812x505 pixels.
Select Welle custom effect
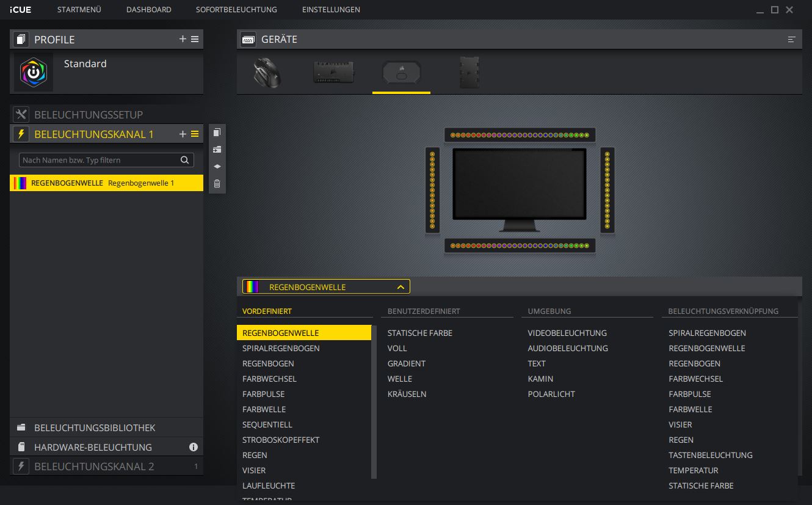click(400, 379)
